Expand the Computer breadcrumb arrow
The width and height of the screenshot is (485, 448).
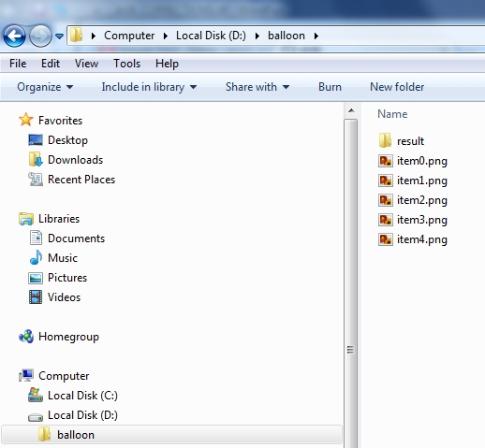click(x=166, y=36)
